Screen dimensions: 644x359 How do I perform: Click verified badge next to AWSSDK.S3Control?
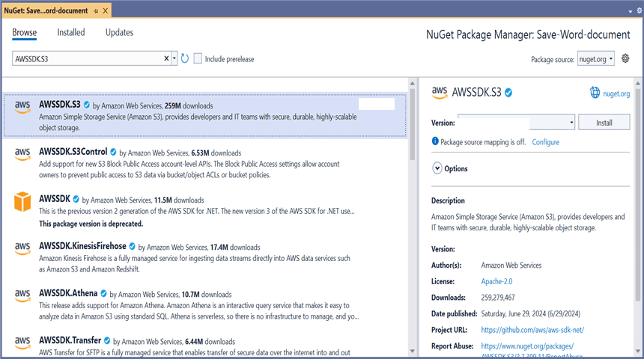click(113, 153)
